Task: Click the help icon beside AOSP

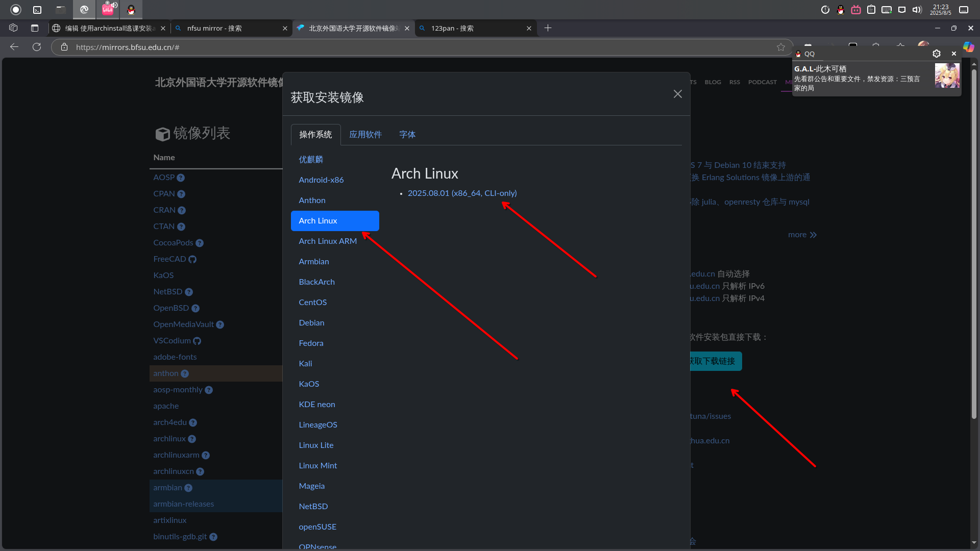Action: click(181, 178)
